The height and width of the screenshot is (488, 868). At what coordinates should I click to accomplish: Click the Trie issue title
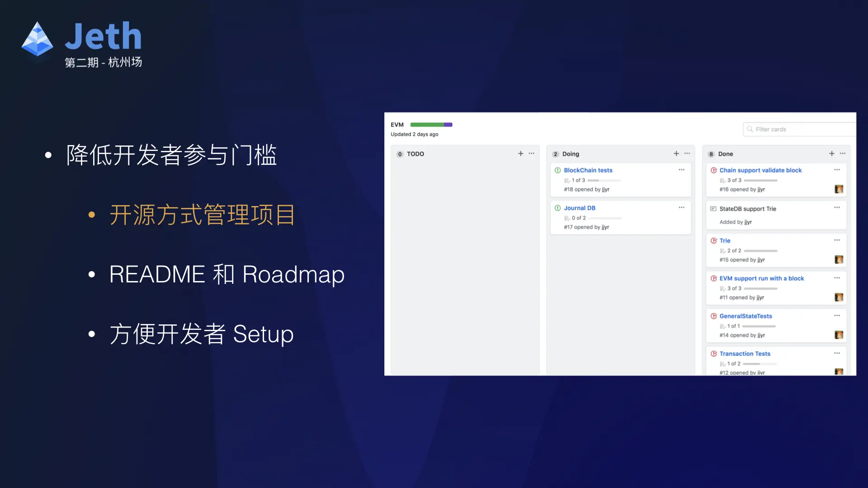(725, 241)
